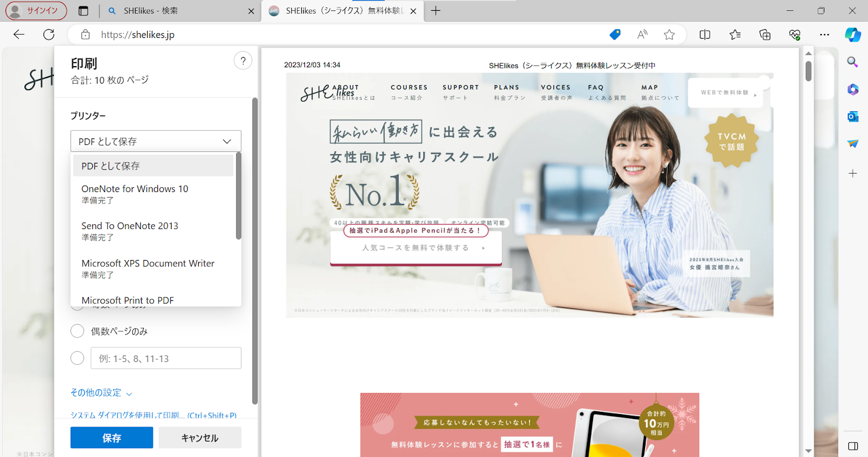Open the collections icon
The height and width of the screenshot is (457, 868).
coord(765,35)
